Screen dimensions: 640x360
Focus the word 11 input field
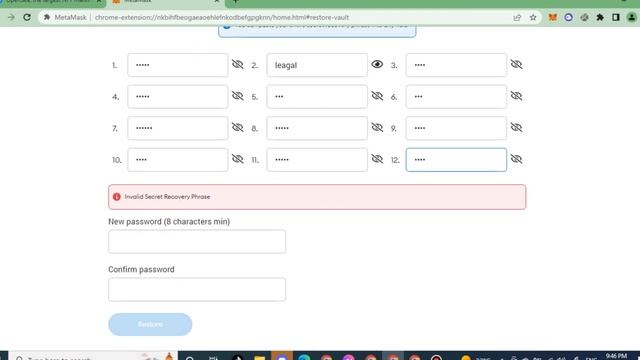tap(317, 160)
